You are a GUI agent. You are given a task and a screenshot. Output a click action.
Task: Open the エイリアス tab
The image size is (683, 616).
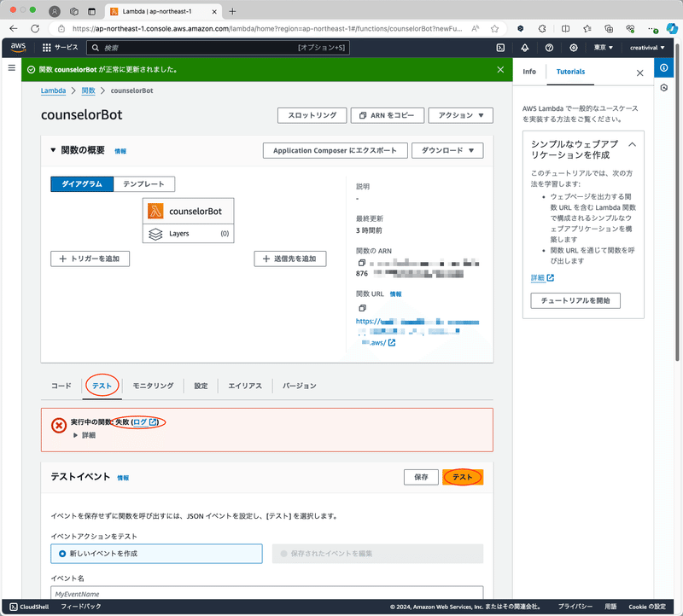(245, 386)
